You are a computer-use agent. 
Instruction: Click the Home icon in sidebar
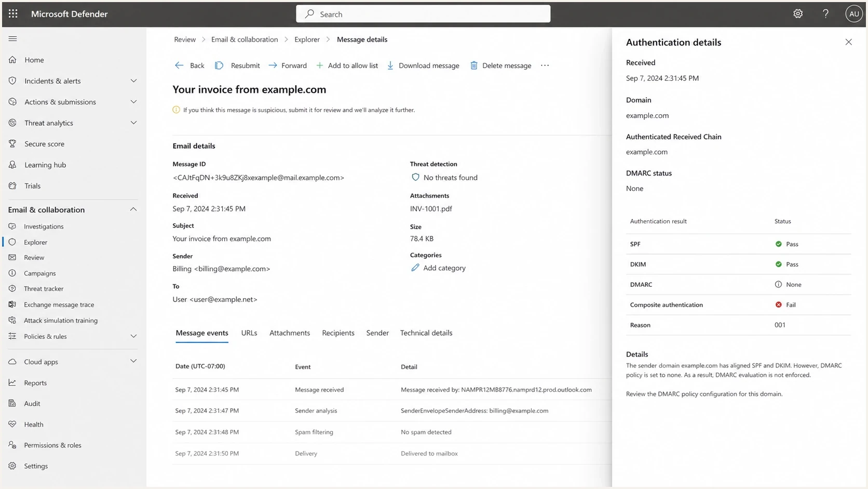tap(12, 60)
